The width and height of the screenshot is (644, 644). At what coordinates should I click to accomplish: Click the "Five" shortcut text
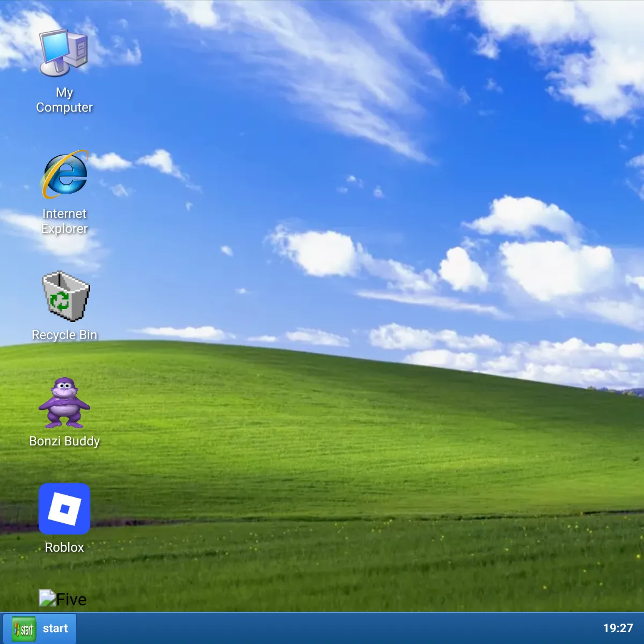click(71, 599)
